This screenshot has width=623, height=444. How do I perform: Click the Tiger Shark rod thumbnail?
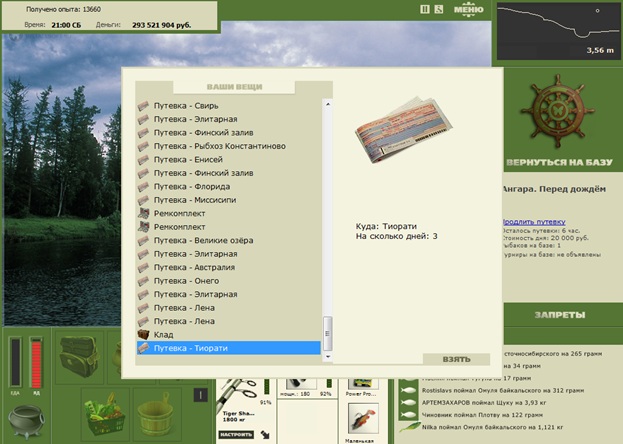[x=238, y=394]
